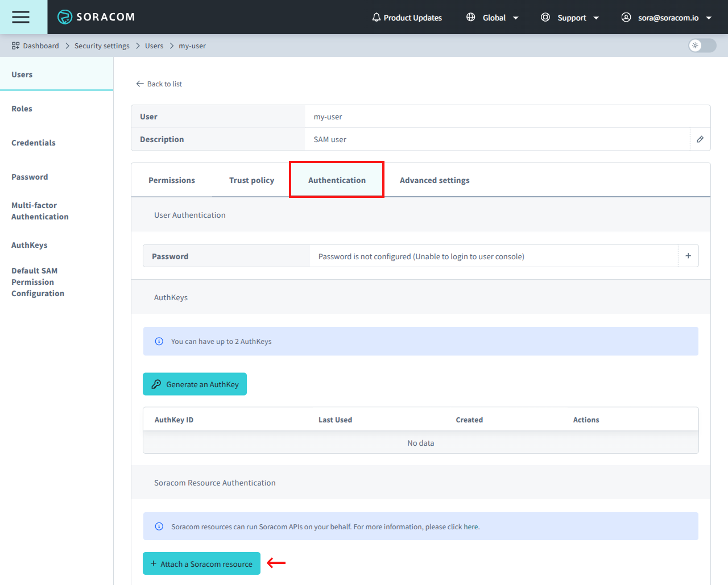Select Roles in the sidebar
Screen dimensions: 728x585
coord(22,108)
